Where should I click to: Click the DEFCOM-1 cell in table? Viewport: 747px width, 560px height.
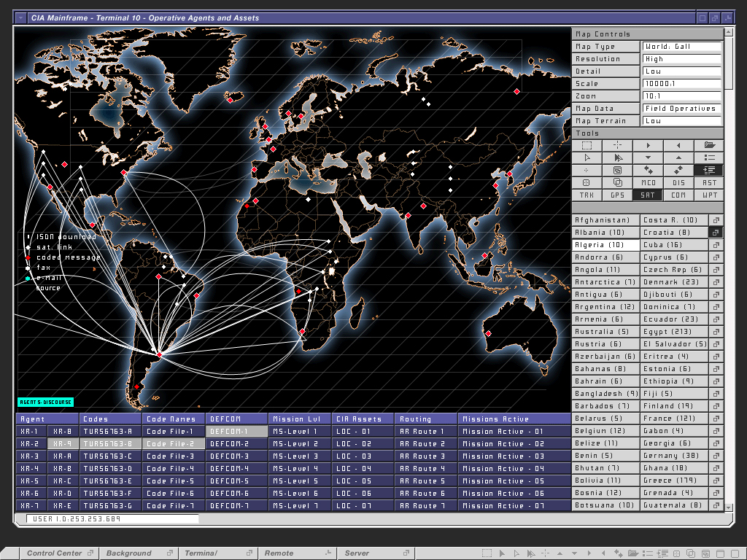[236, 432]
